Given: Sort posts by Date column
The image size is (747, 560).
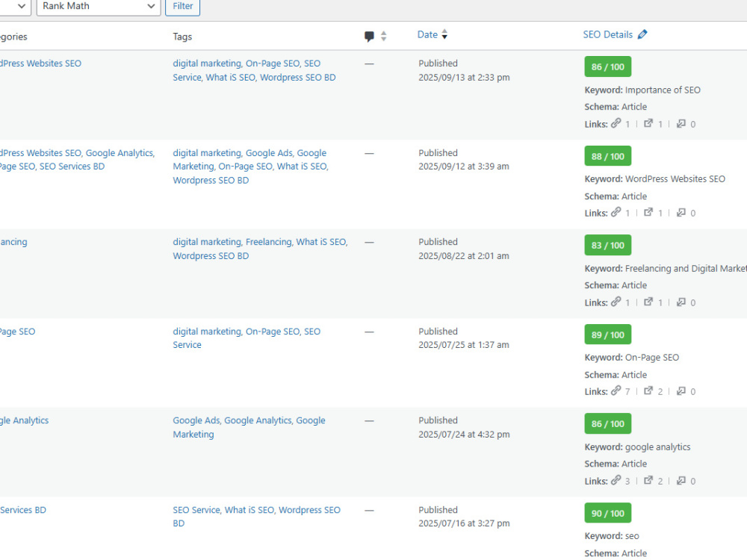Looking at the screenshot, I should pos(427,34).
